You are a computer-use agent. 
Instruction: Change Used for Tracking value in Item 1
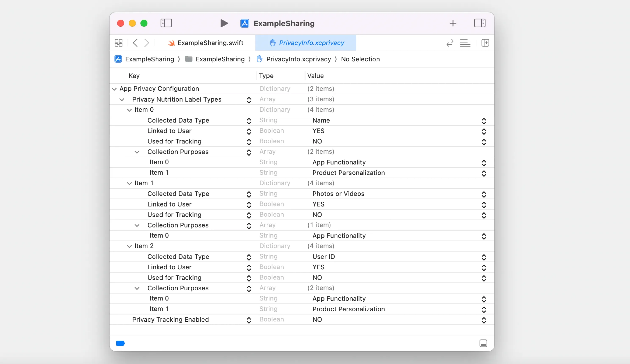[x=484, y=215]
